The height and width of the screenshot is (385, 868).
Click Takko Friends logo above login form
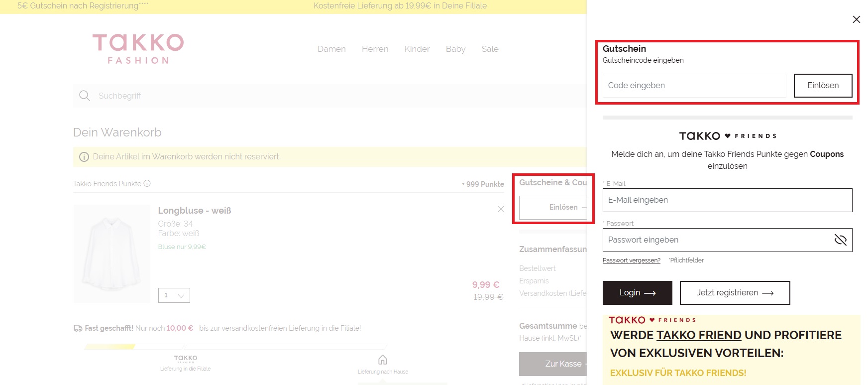[728, 136]
